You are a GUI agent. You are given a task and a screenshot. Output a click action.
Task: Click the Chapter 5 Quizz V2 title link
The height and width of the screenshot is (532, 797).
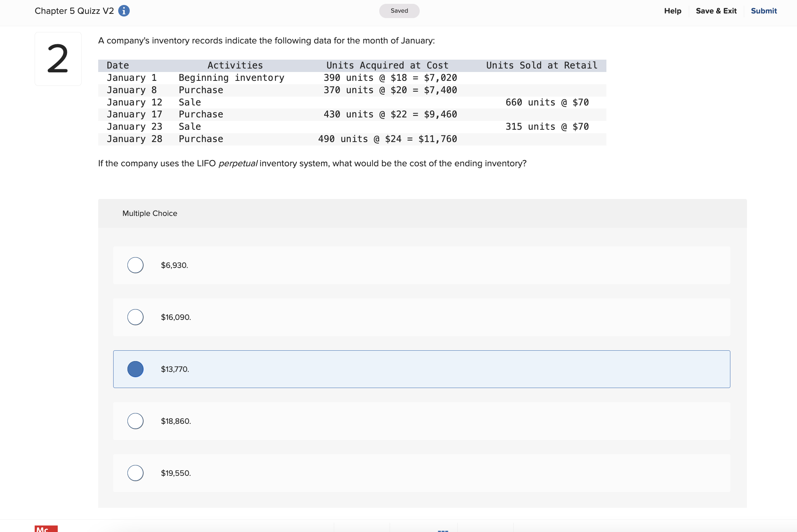point(74,11)
